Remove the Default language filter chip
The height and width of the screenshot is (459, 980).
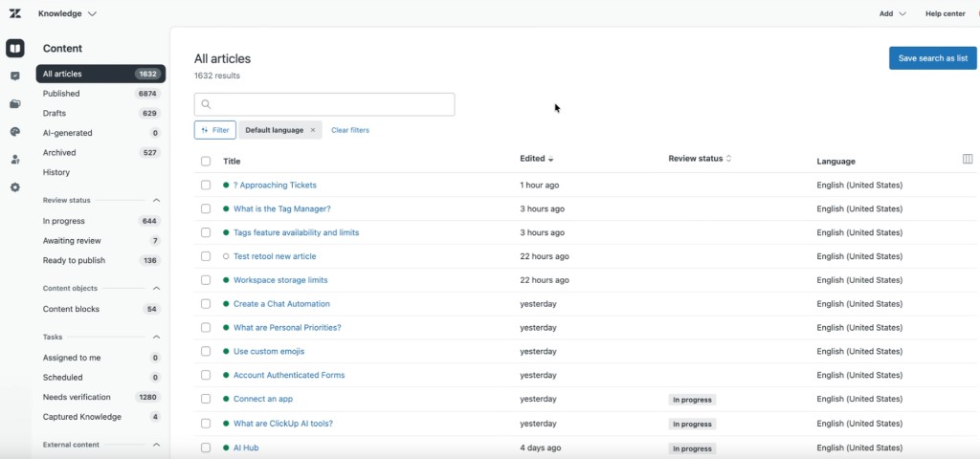pos(313,130)
